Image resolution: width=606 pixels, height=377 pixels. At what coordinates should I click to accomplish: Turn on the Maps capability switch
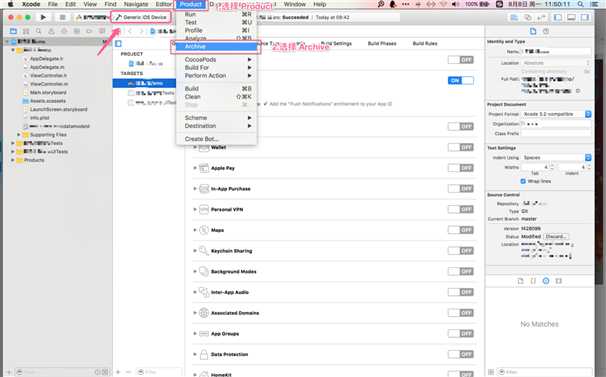[x=461, y=230]
